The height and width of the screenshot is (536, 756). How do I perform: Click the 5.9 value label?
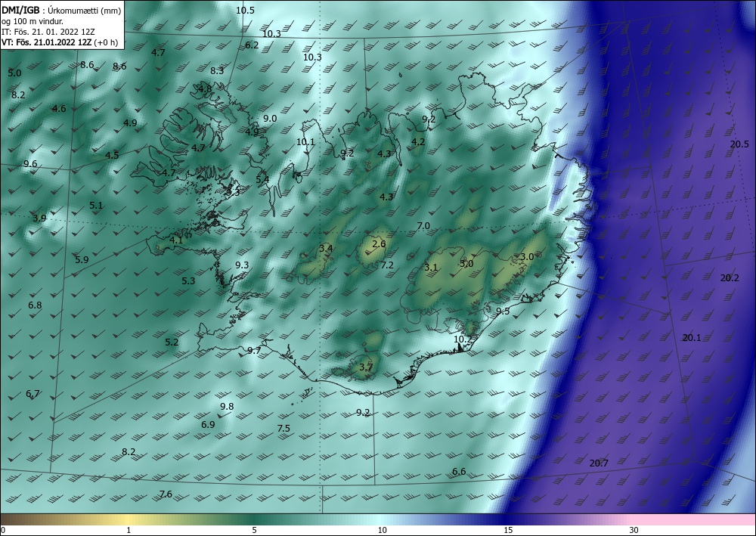click(82, 260)
